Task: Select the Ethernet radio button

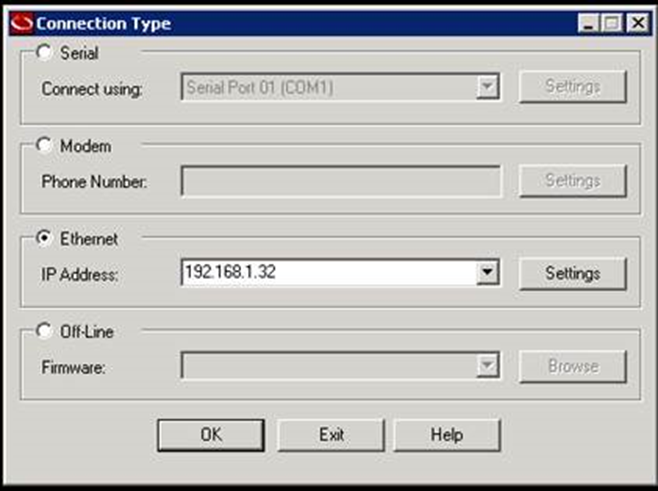Action: (x=43, y=239)
